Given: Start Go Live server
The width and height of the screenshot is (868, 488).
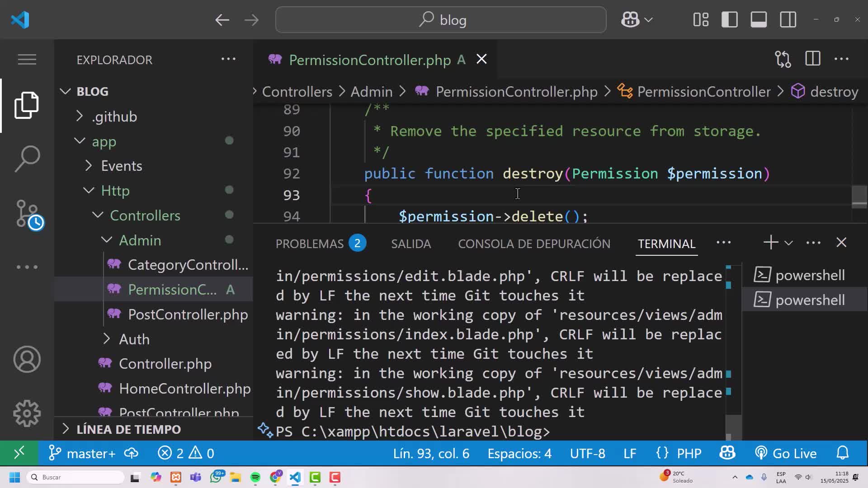Looking at the screenshot, I should [x=786, y=453].
